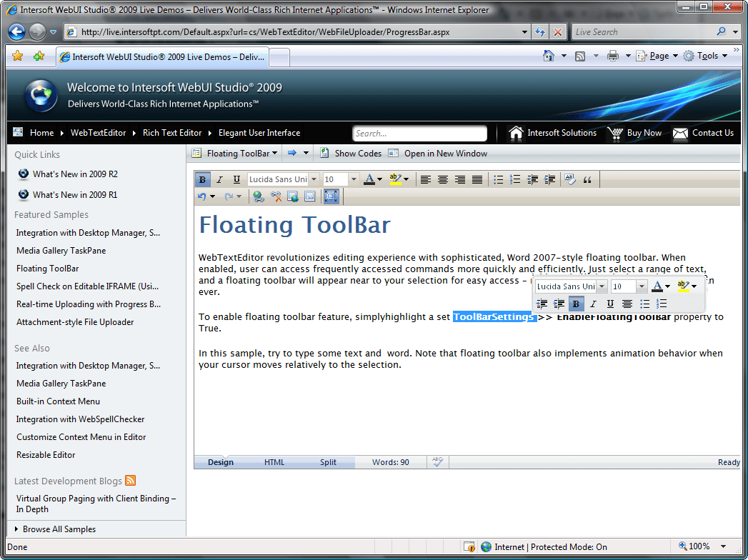Open floating toolbar font name dropdown
The height and width of the screenshot is (560, 748).
pos(602,286)
